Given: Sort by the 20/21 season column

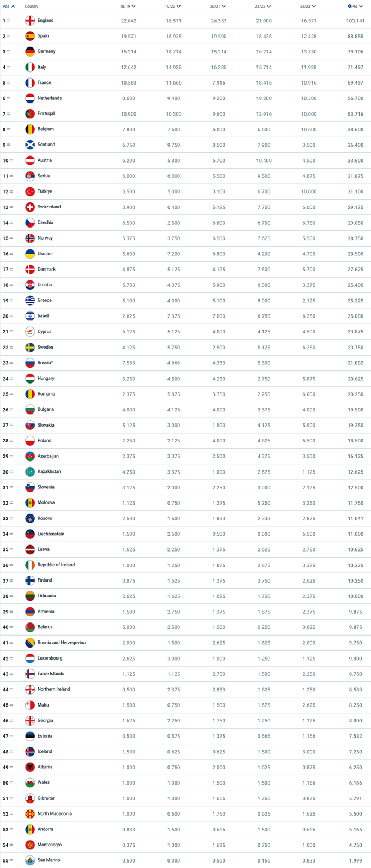Looking at the screenshot, I should point(218,7).
